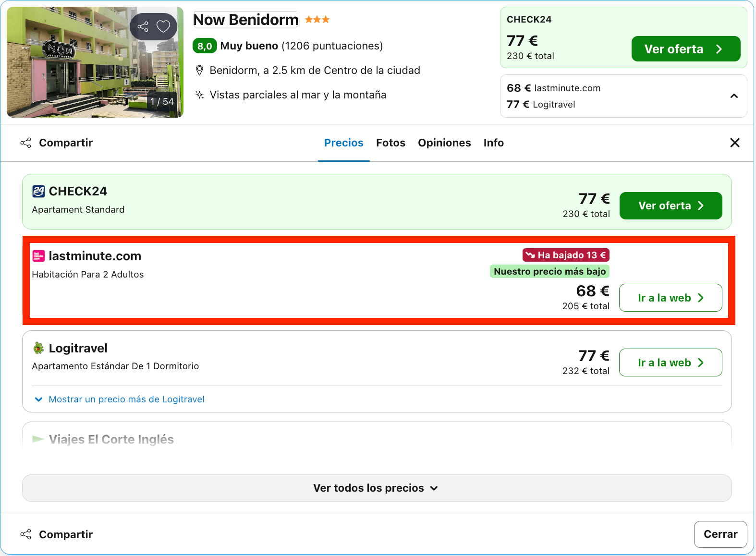756x556 pixels.
Task: Click the 77 € Logitravel header price
Action: coord(541,104)
